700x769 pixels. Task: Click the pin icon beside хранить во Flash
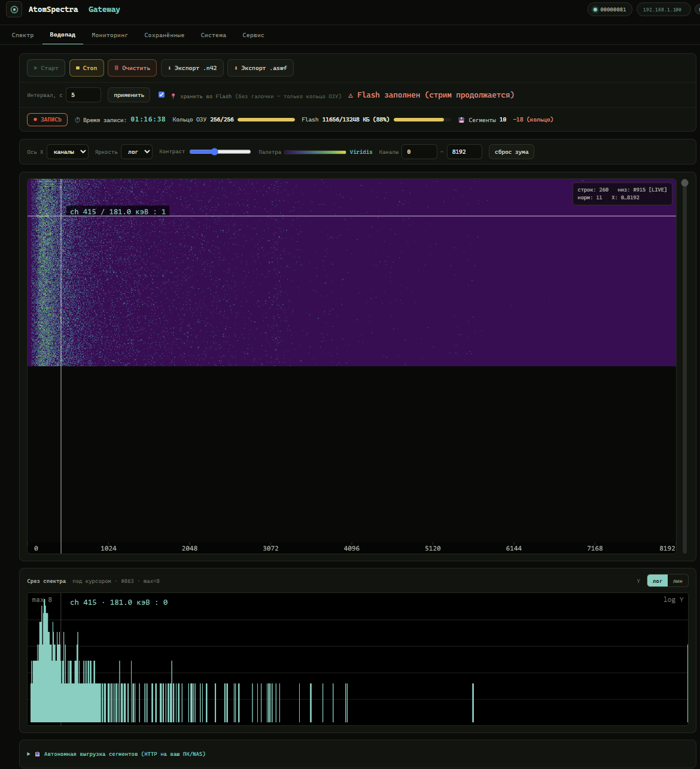tap(174, 96)
